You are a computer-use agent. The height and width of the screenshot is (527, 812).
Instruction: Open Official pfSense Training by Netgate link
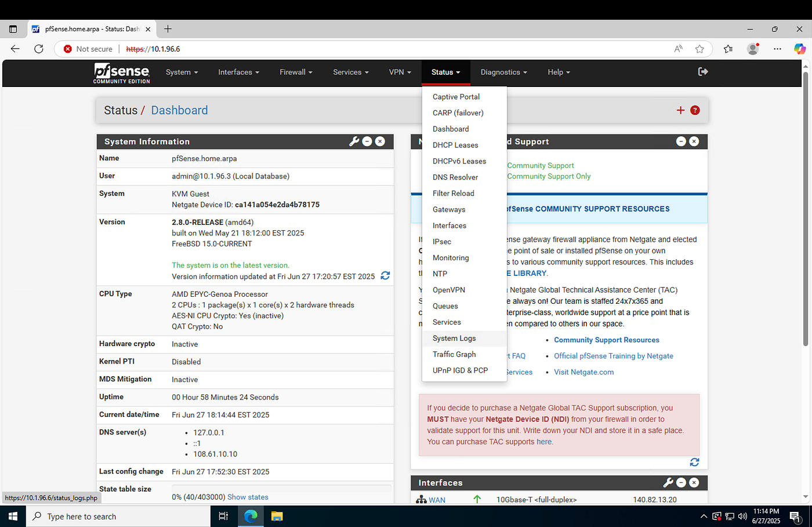click(x=613, y=356)
